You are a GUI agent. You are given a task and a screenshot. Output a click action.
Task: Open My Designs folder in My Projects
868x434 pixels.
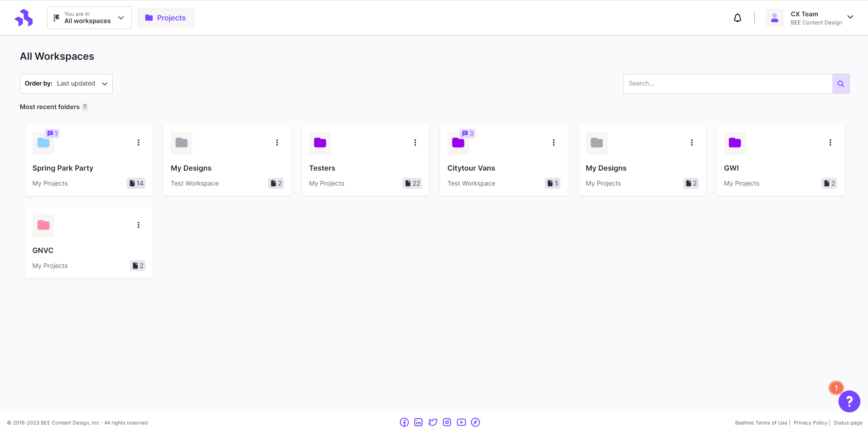pyautogui.click(x=597, y=143)
